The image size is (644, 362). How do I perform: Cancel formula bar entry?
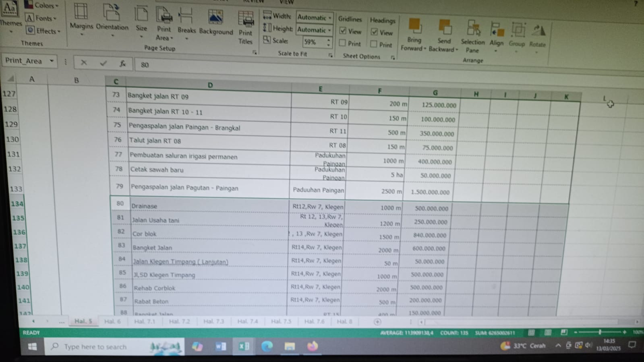tap(83, 62)
